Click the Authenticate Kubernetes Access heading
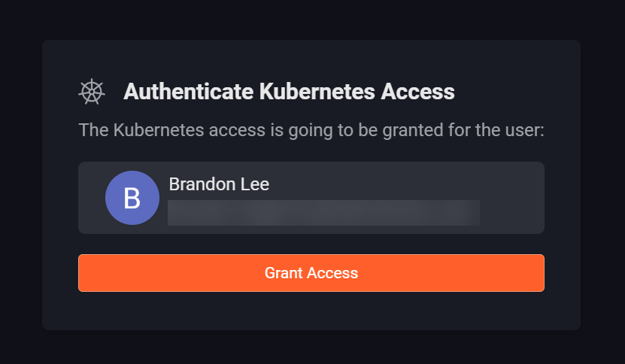Image resolution: width=625 pixels, height=364 pixels. point(289,92)
